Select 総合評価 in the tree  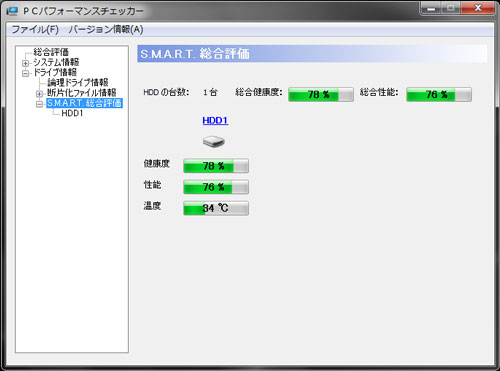pyautogui.click(x=51, y=52)
